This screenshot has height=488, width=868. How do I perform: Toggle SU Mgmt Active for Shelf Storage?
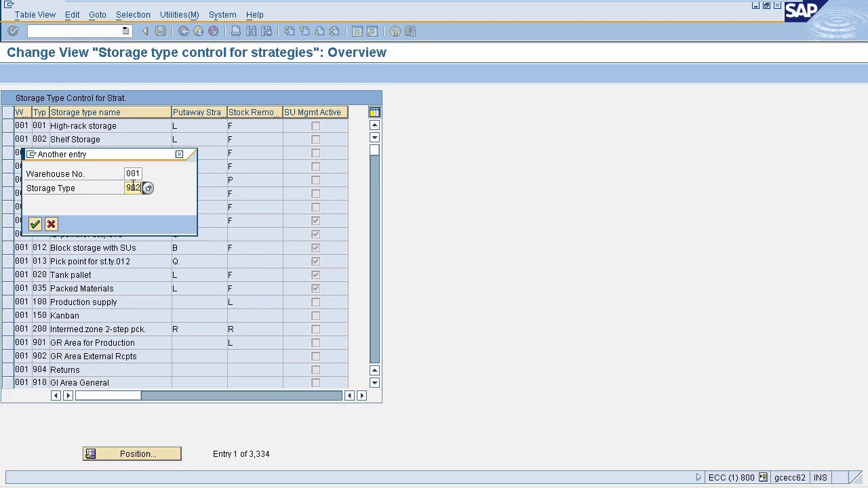tap(315, 140)
